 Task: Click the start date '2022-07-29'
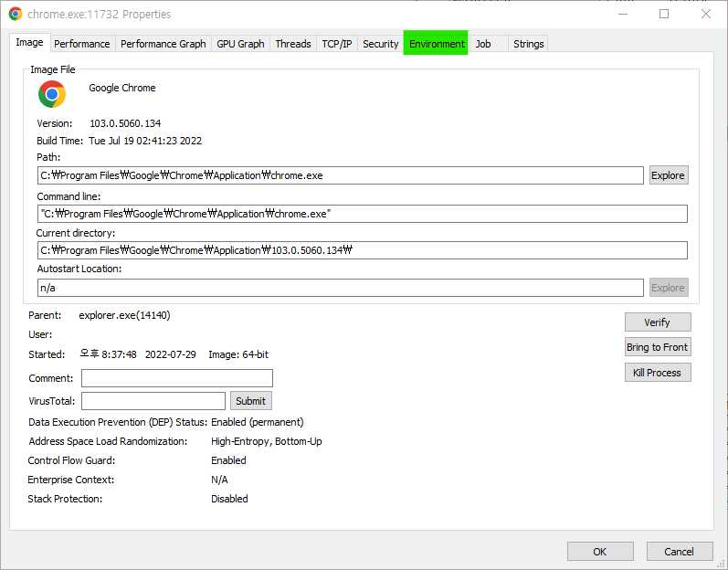[171, 354]
